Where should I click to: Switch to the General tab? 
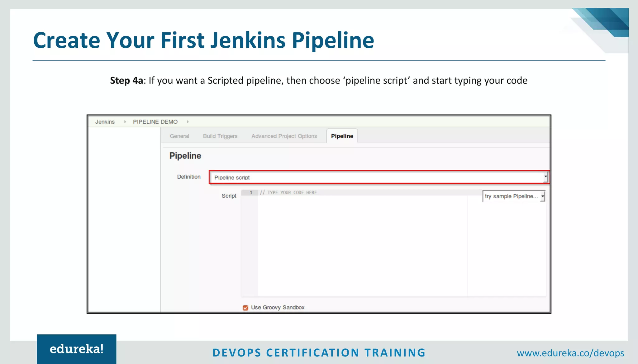tap(179, 136)
